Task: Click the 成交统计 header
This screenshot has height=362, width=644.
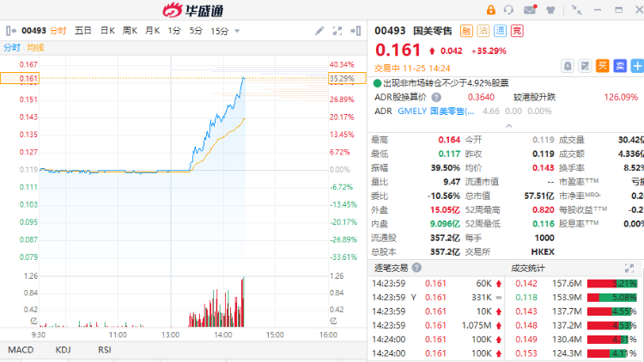Action: [528, 268]
